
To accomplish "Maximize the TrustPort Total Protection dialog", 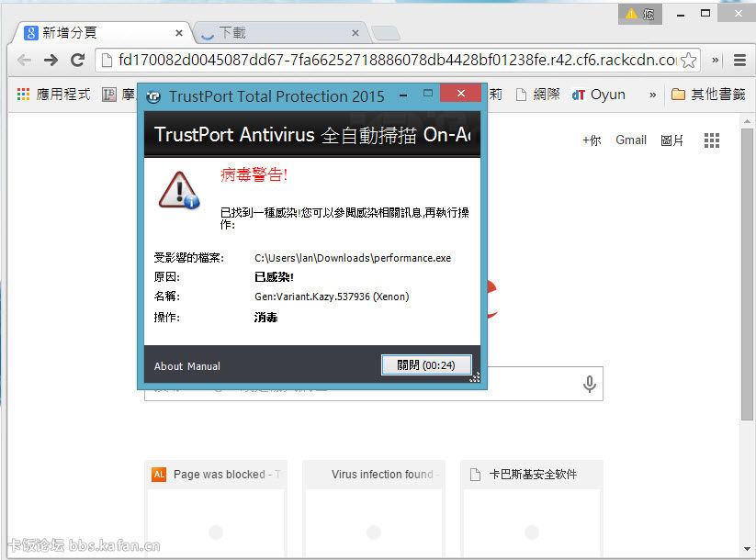I will click(x=428, y=93).
